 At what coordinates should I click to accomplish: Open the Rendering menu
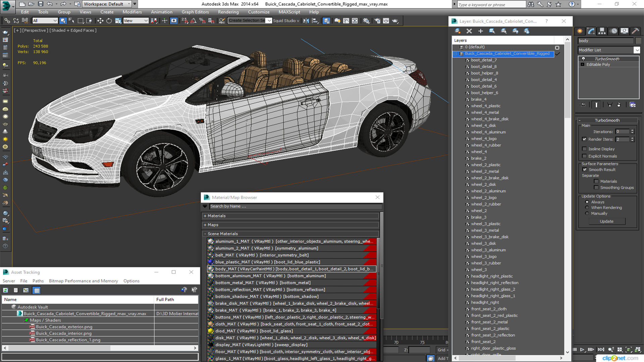click(228, 12)
